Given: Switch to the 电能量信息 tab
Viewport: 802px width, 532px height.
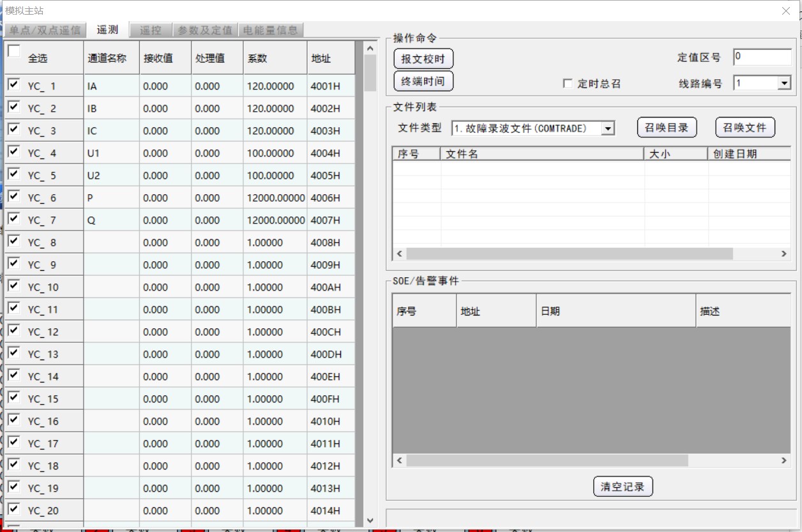Looking at the screenshot, I should (x=270, y=30).
